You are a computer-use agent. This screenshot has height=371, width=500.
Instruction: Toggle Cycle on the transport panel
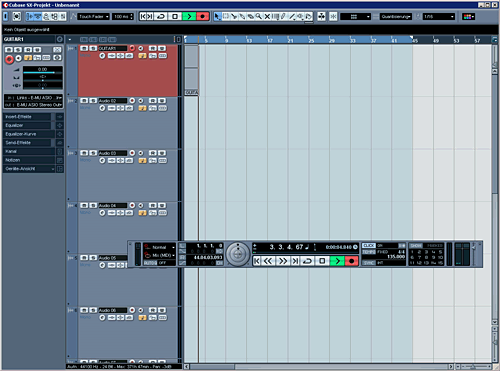coord(308,261)
